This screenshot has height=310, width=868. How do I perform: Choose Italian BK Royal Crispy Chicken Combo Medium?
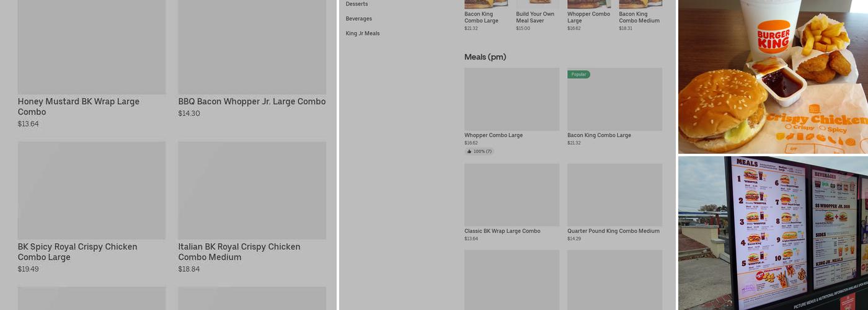point(239,252)
